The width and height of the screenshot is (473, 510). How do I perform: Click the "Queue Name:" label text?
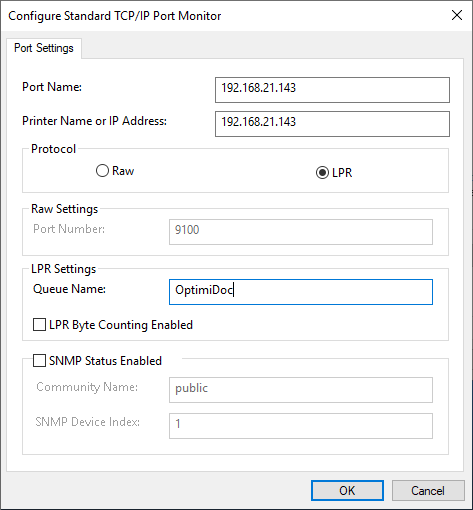tap(69, 289)
